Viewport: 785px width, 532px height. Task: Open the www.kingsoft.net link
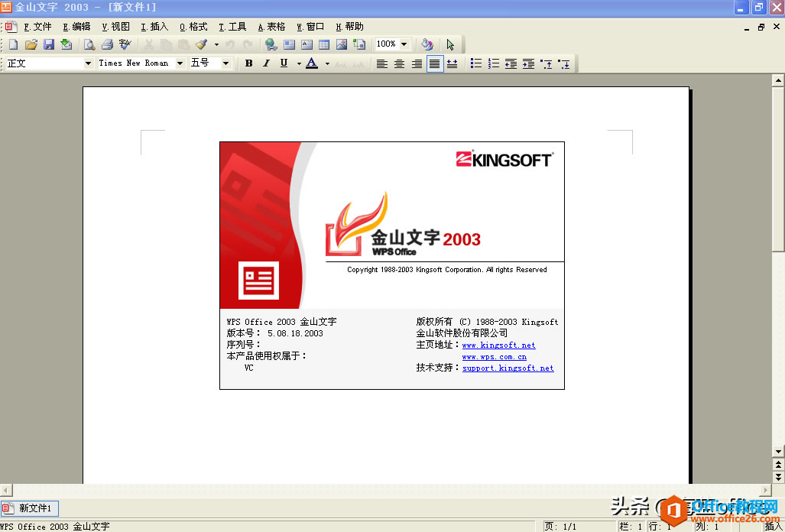[x=498, y=345]
